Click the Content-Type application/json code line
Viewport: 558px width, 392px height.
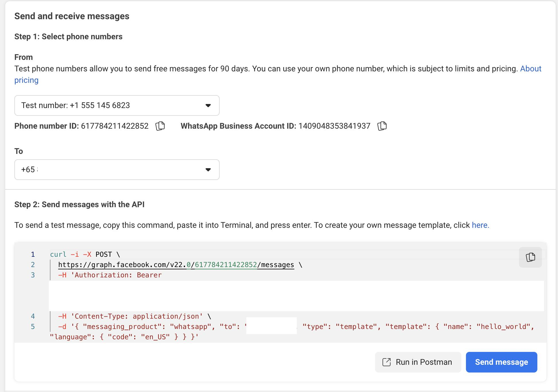pyautogui.click(x=134, y=316)
